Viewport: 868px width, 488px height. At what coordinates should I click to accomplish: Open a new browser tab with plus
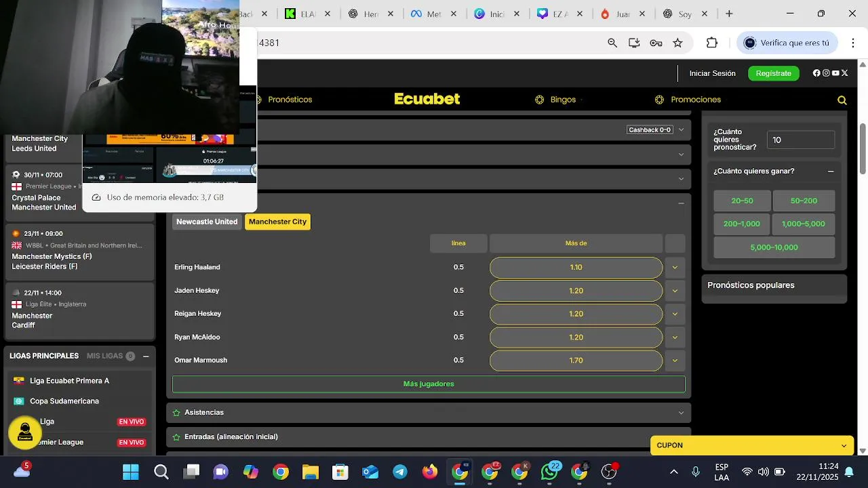point(729,14)
